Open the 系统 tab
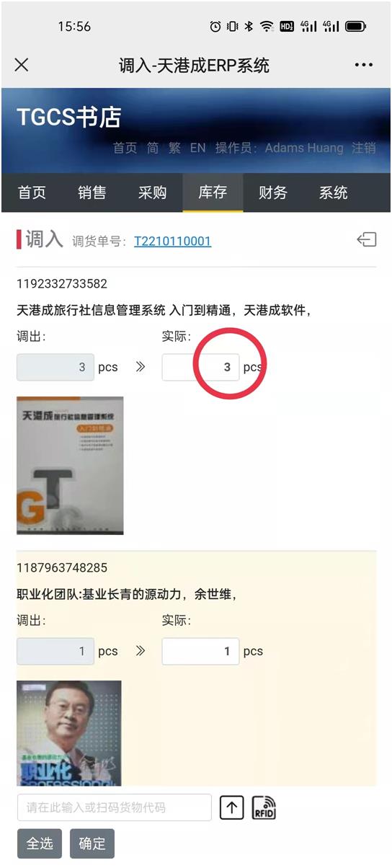This screenshot has width=392, height=868. [x=334, y=192]
